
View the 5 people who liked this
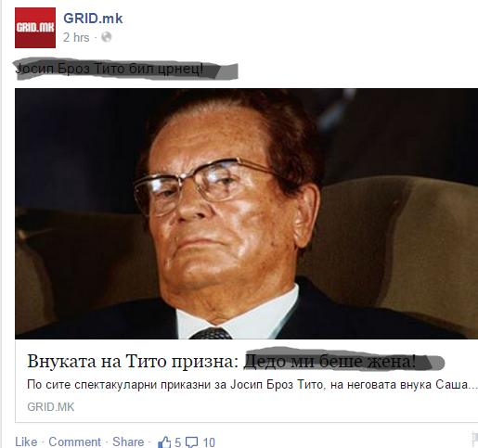coord(177,442)
